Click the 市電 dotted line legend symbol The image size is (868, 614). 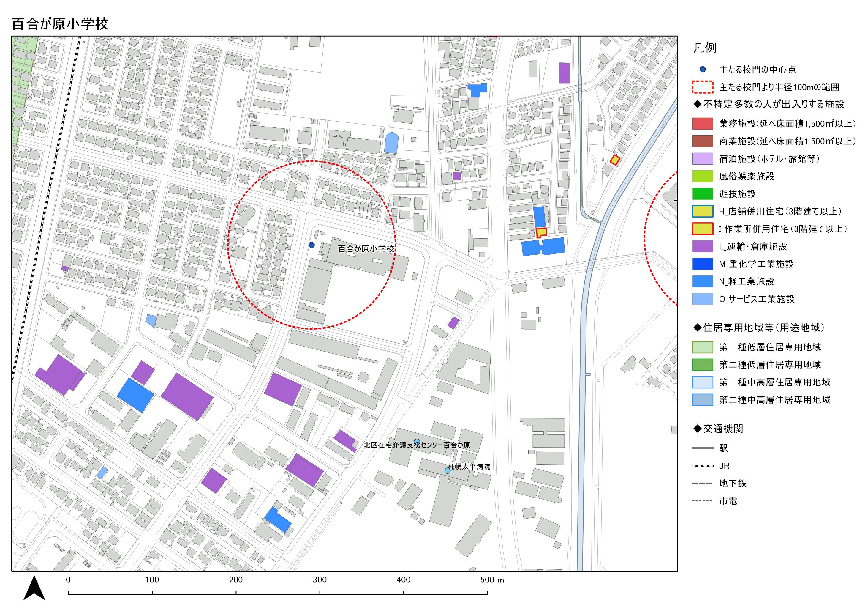(702, 501)
